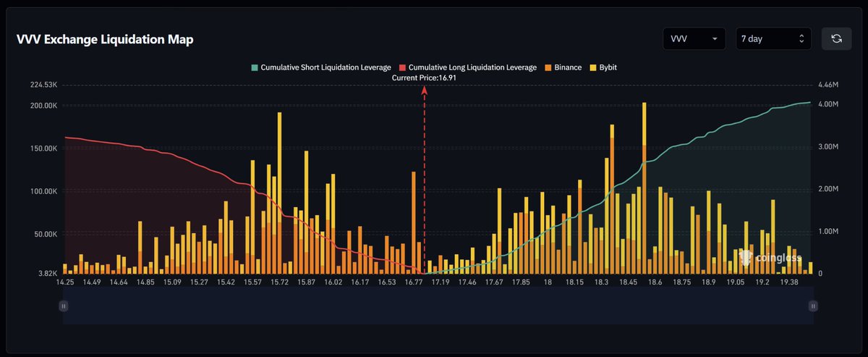
Task: Click the 50.00K left axis label
Action: click(46, 235)
